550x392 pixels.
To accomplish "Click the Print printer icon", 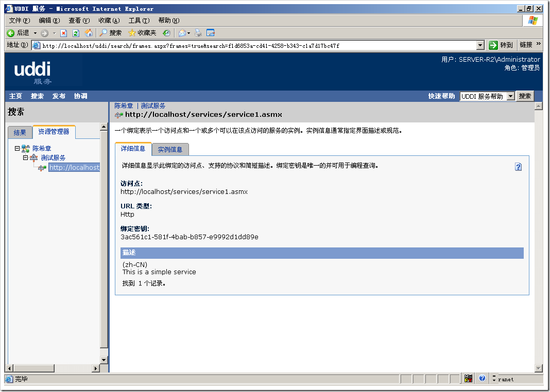I will click(x=198, y=33).
